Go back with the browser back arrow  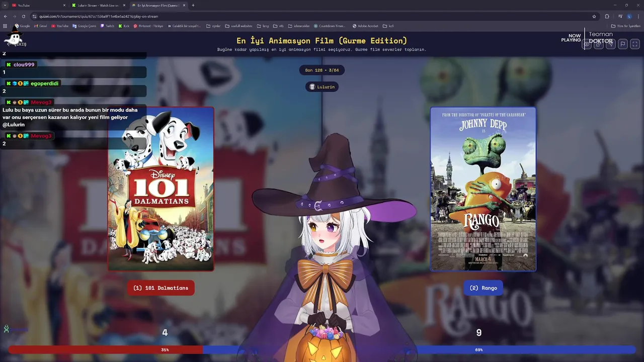[x=6, y=16]
